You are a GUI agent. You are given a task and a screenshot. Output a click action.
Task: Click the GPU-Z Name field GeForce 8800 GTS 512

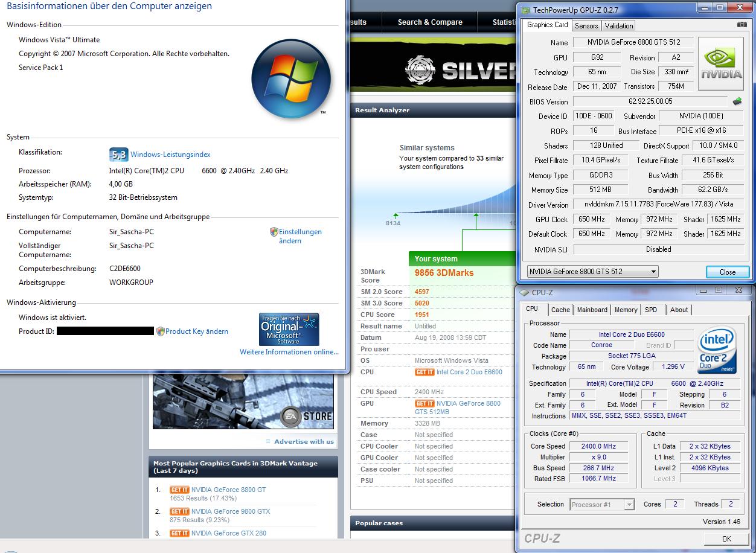(633, 42)
